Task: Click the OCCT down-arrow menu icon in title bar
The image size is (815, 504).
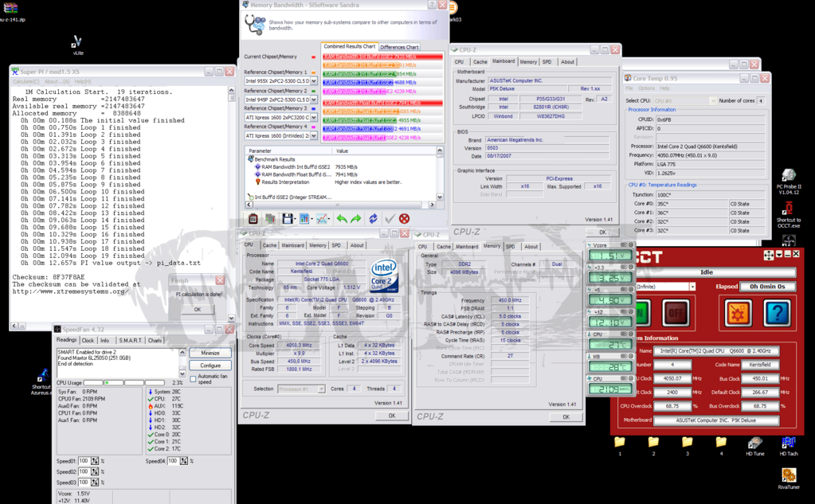Action: coord(778,254)
